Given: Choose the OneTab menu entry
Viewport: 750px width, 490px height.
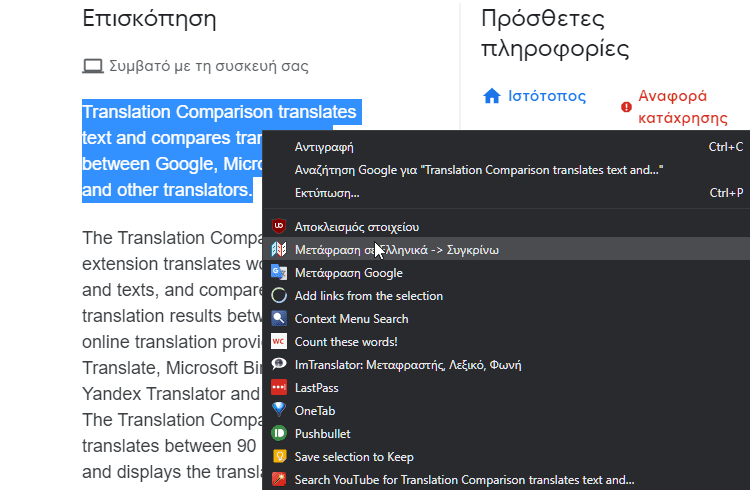Looking at the screenshot, I should (506, 410).
